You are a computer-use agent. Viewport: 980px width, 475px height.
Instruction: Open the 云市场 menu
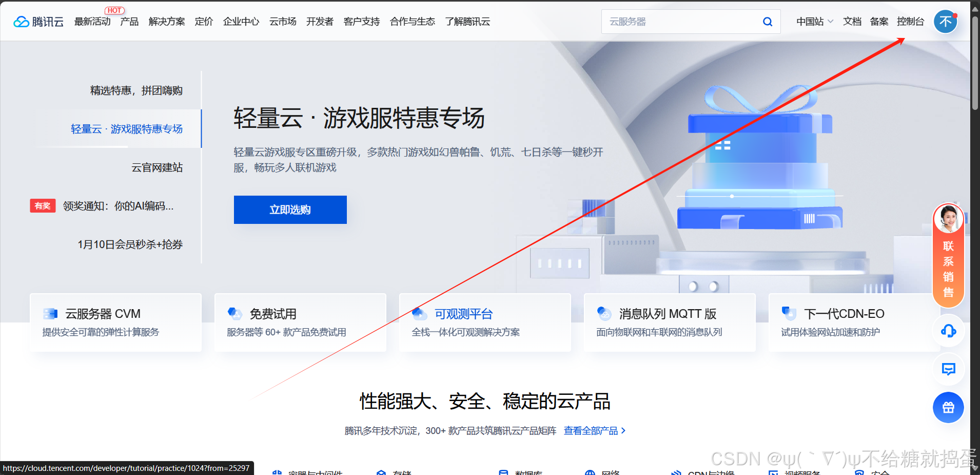click(x=283, y=22)
